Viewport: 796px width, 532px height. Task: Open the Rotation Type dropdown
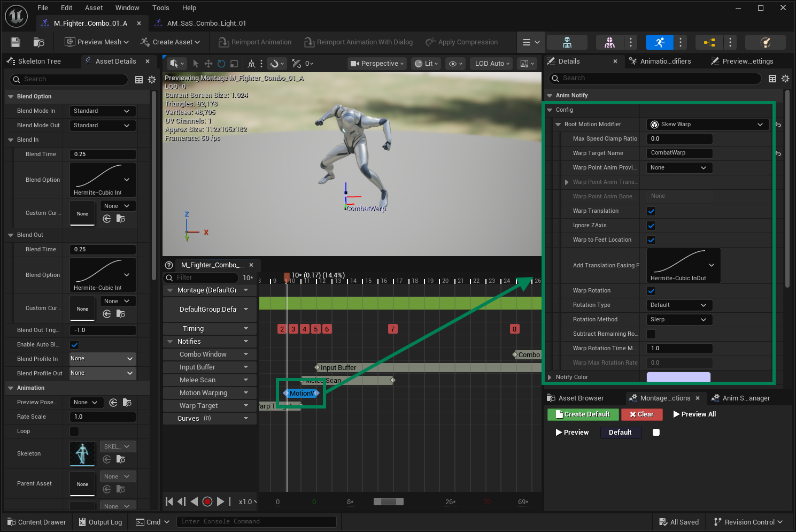pyautogui.click(x=679, y=305)
